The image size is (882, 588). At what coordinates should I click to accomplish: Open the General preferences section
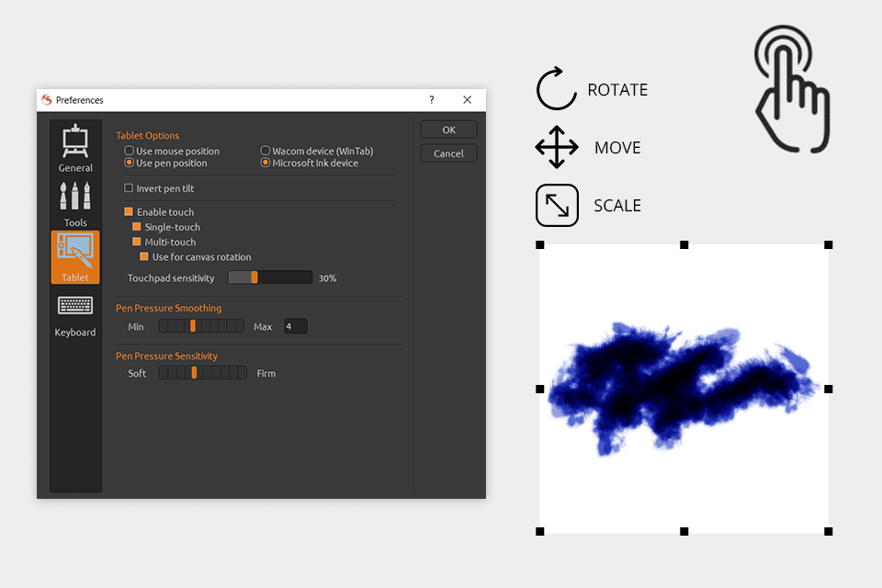pos(75,149)
